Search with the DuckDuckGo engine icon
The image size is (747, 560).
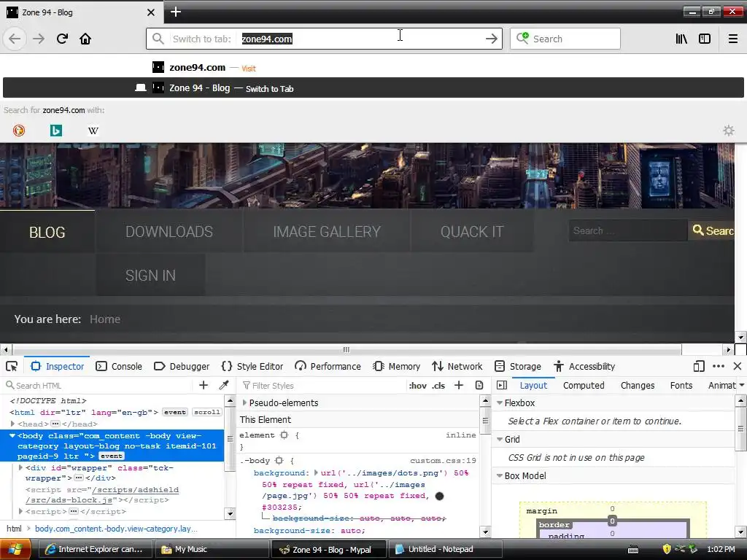click(19, 131)
